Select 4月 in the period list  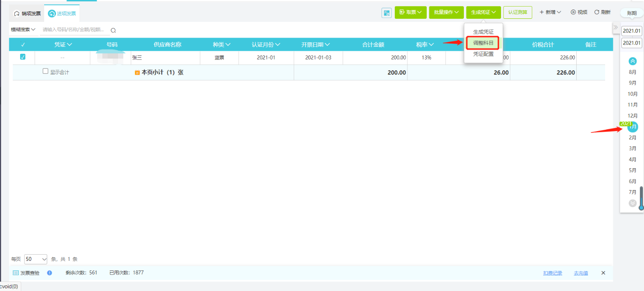[633, 159]
